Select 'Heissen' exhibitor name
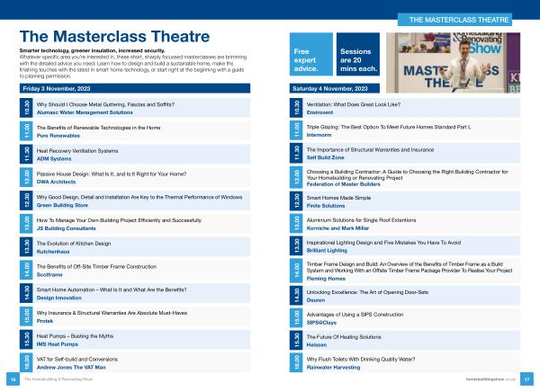 [317, 345]
